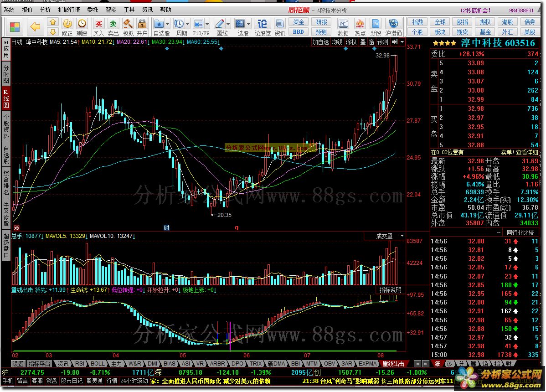
Task: Open the 报价 menu
Action: (27, 10)
